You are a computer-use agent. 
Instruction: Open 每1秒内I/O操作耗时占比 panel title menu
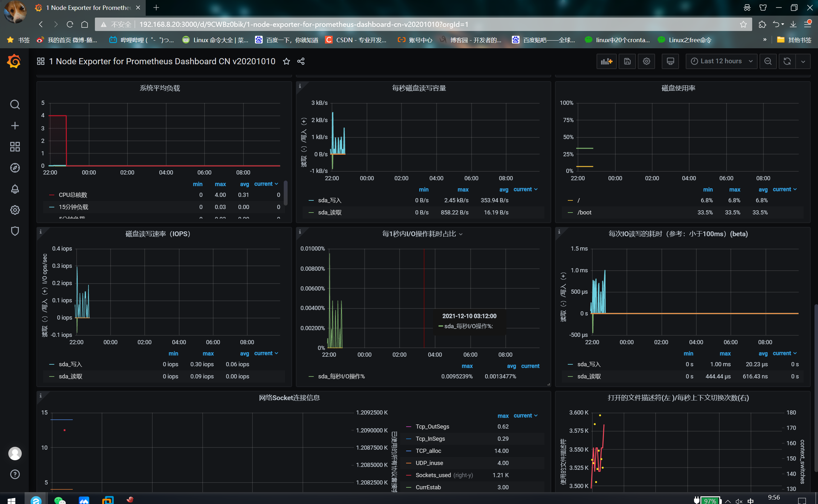[x=422, y=234]
